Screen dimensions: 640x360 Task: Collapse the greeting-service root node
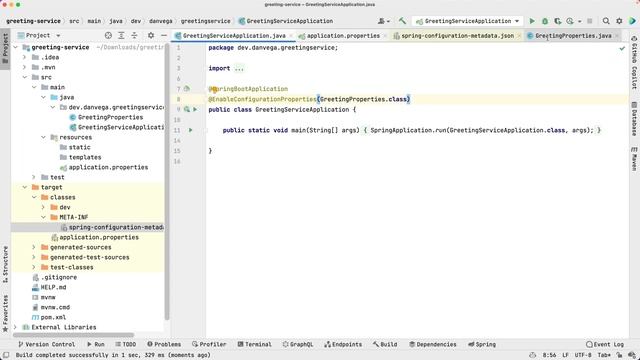point(16,47)
